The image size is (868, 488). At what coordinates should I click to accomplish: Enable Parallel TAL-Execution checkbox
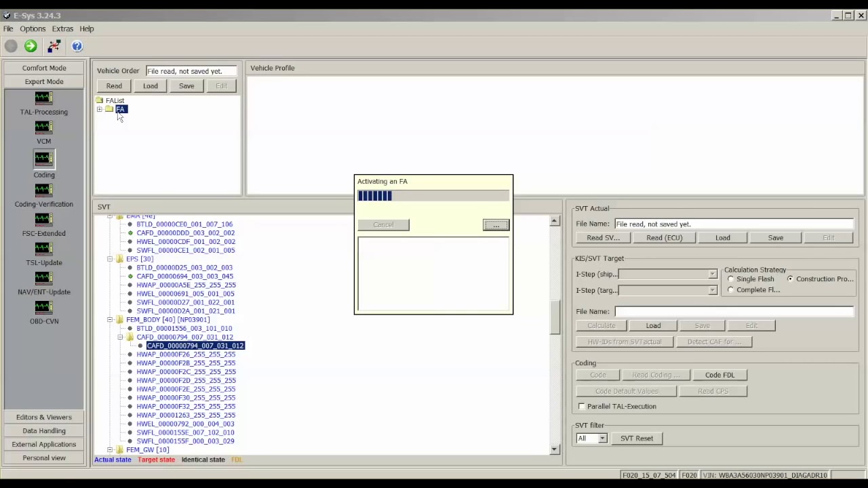(582, 406)
